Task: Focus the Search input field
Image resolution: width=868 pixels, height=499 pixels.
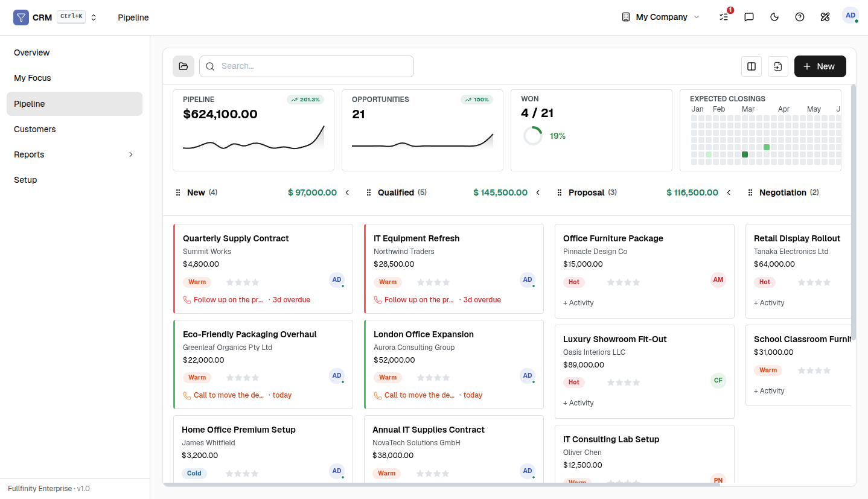Action: 307,66
